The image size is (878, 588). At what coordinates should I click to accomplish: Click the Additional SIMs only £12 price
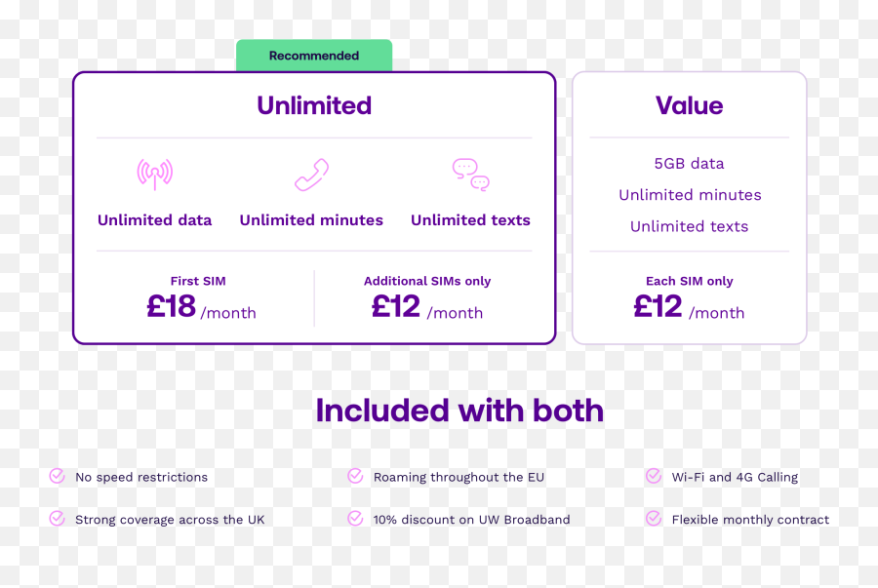426,306
